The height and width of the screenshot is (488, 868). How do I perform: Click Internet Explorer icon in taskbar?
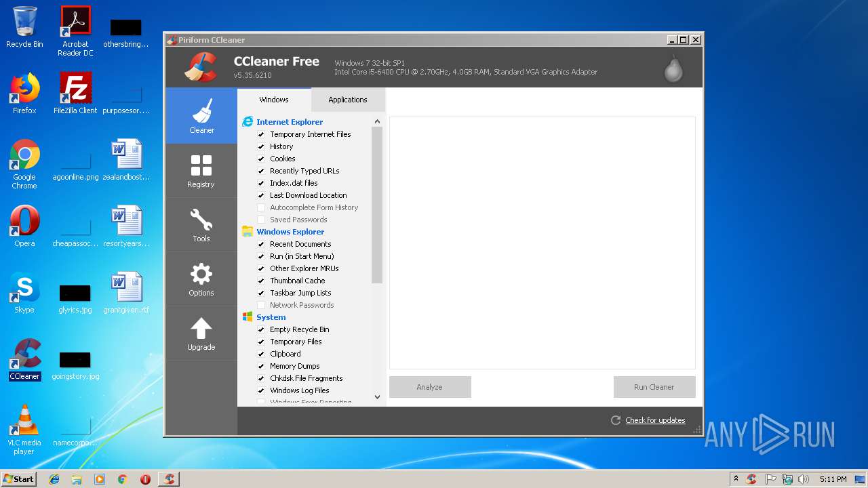pyautogui.click(x=54, y=479)
